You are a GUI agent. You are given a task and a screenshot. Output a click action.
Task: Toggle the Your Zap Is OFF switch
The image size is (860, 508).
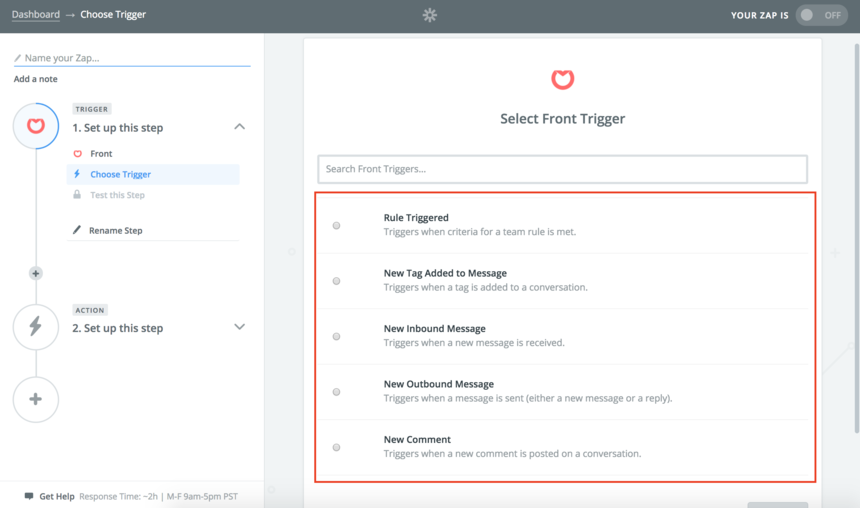[x=821, y=15]
